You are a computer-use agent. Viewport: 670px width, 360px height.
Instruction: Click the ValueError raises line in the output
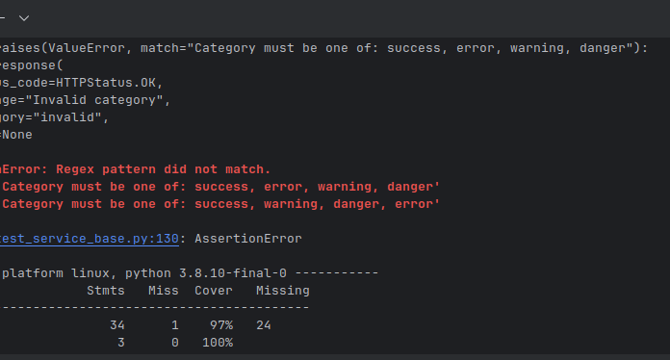[324, 48]
